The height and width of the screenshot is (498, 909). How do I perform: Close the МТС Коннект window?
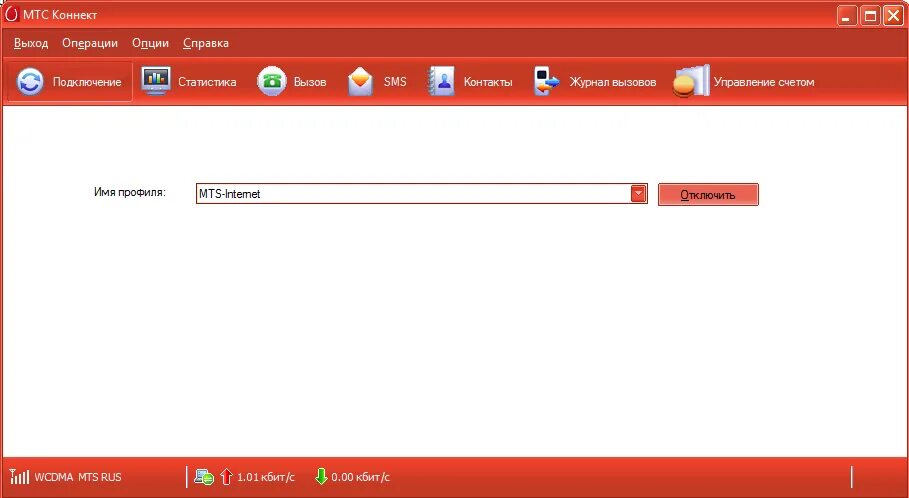click(x=893, y=16)
